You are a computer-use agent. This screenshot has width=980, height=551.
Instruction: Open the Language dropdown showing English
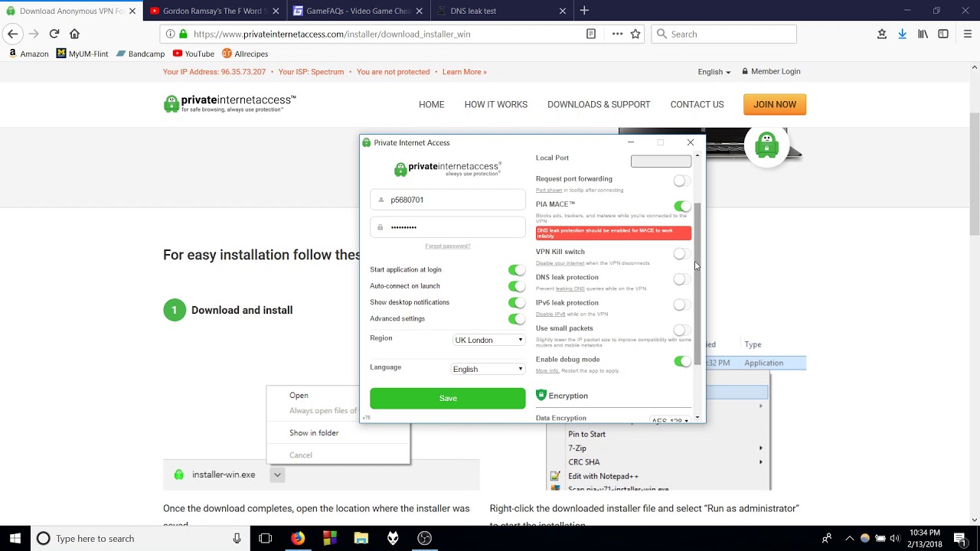488,369
